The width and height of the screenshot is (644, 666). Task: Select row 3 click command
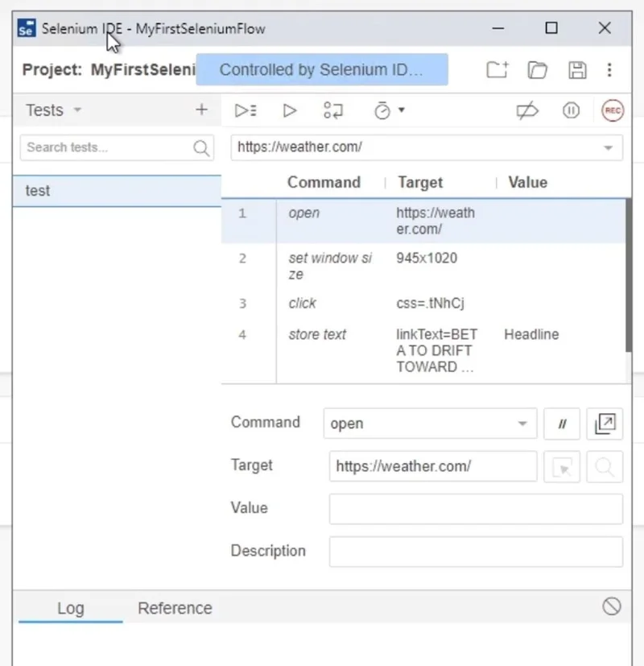point(423,304)
